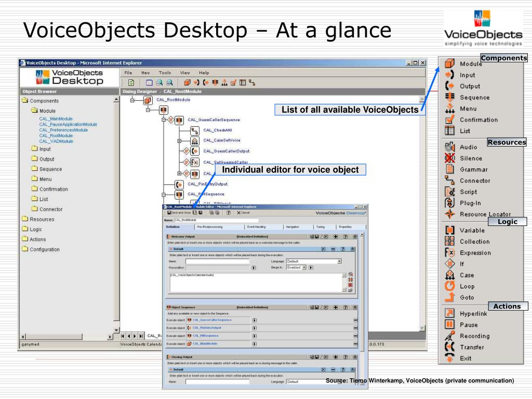532x399 pixels.
Task: Click the case icon beside CAL_CaseSetVoice
Action: pos(194,140)
